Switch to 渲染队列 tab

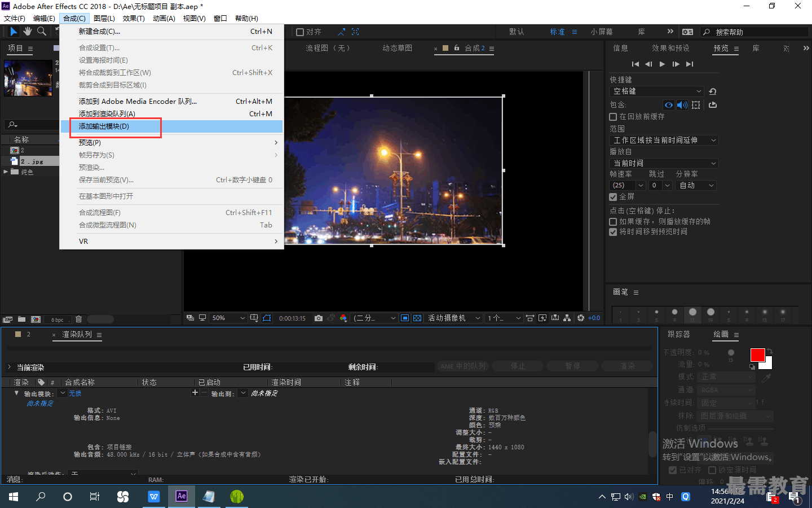click(77, 335)
